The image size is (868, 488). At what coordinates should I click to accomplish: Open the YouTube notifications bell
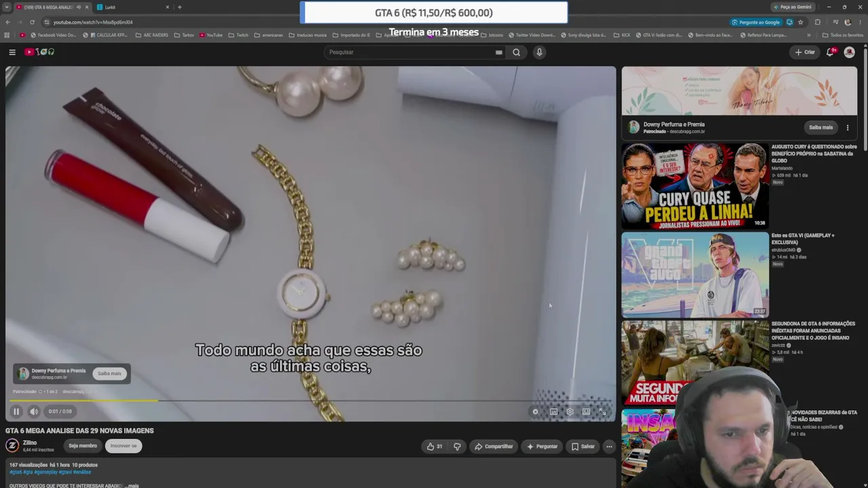(x=830, y=52)
